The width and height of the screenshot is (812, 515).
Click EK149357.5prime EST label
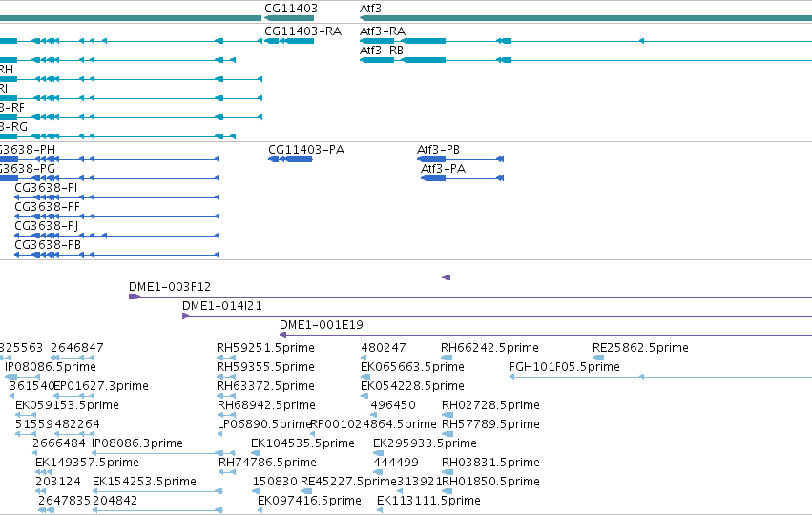click(x=87, y=463)
